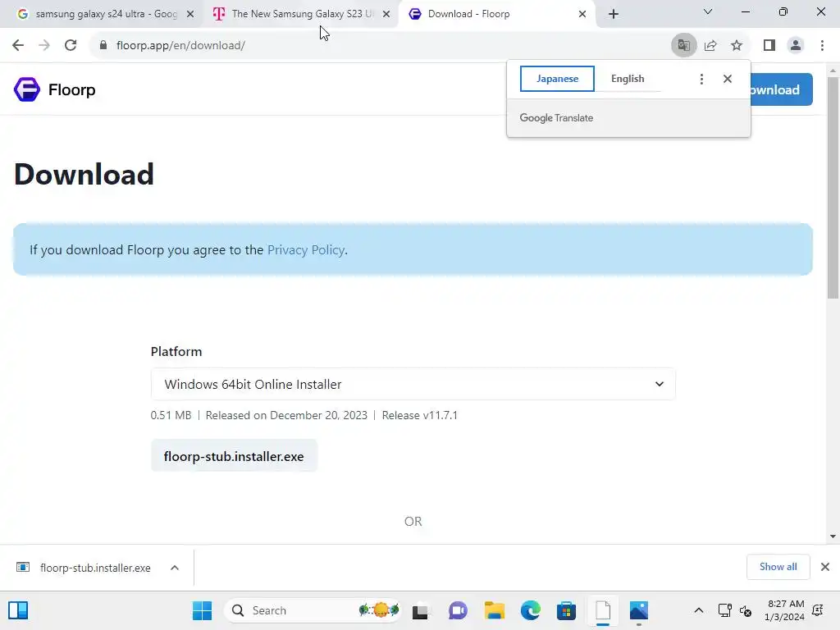
Task: Click the Floorp logo icon
Action: [x=27, y=89]
